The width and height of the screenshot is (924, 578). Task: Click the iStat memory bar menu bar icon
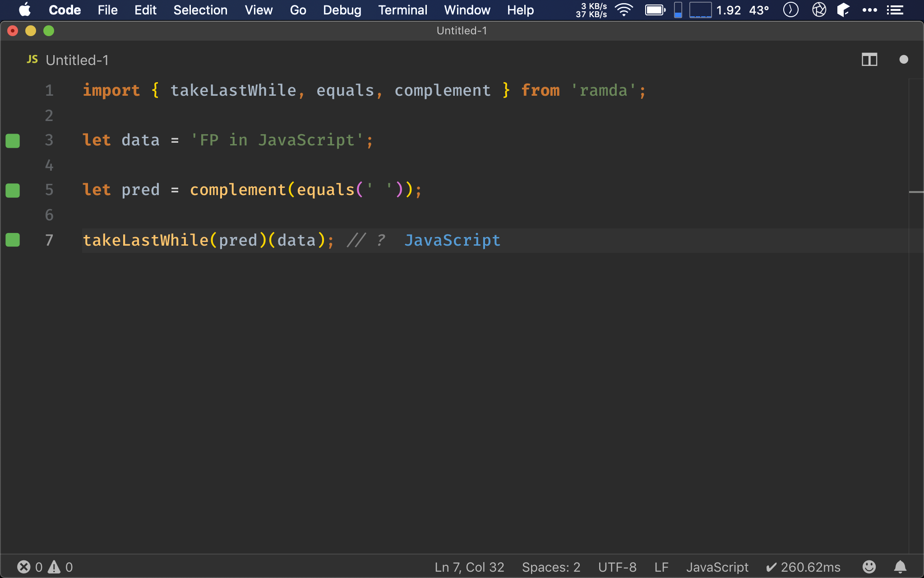click(678, 10)
